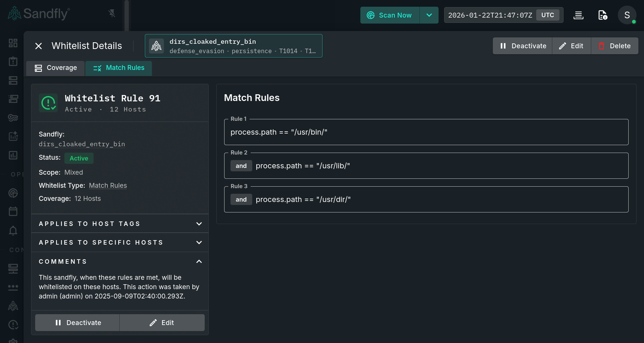Viewport: 644px width, 343px height.
Task: Click the document info icon in the top bar
Action: point(602,15)
